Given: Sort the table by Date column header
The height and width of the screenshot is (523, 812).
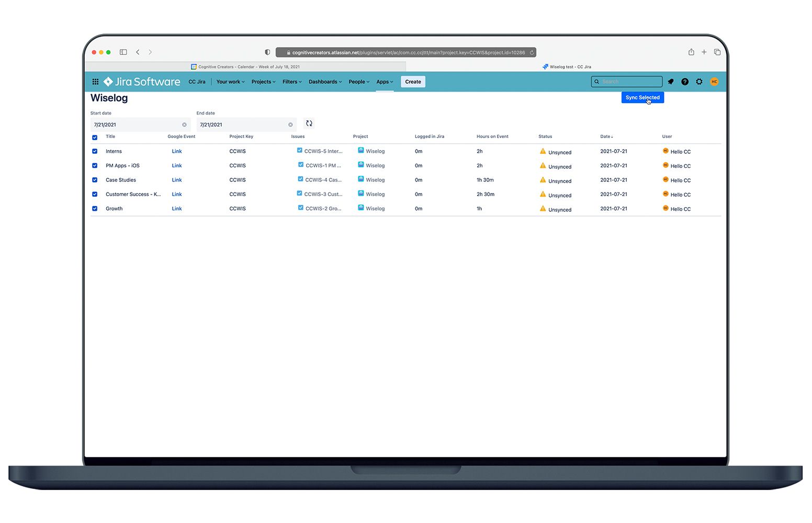Looking at the screenshot, I should coord(606,137).
